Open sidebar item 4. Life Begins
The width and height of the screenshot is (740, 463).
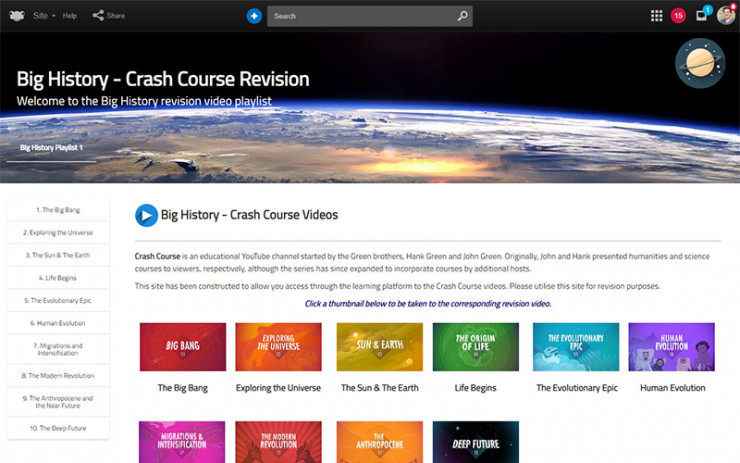[58, 278]
